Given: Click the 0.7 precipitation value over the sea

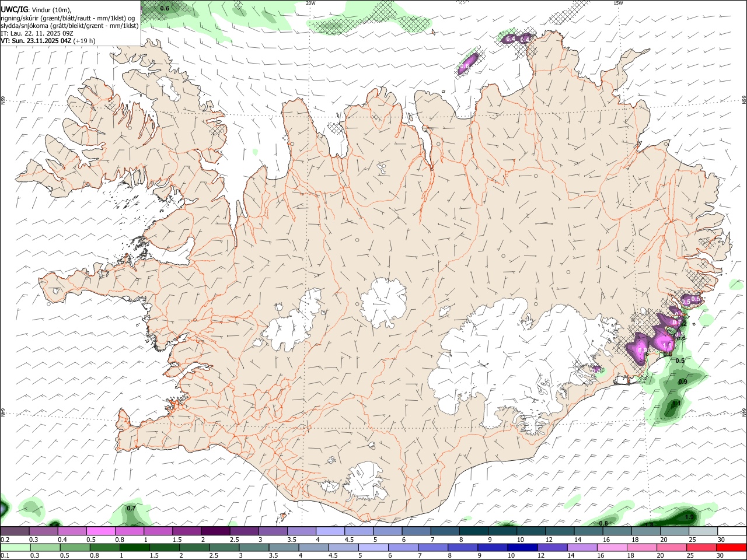Looking at the screenshot, I should coord(131,508).
